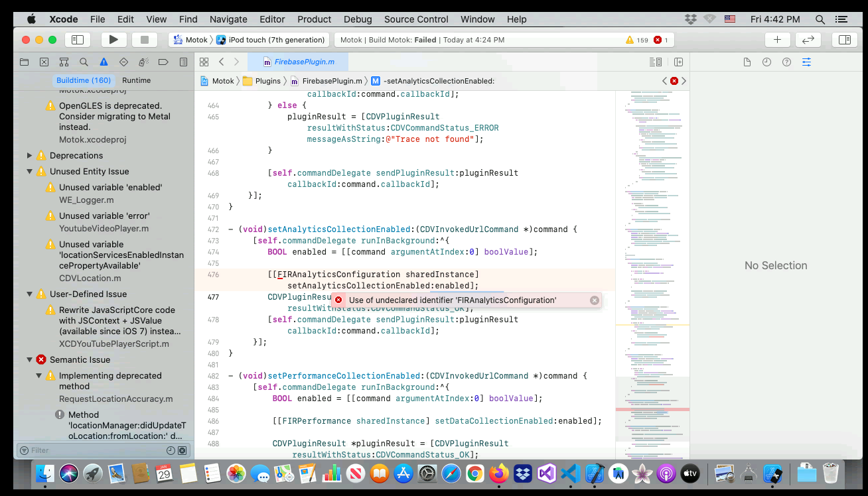
Task: Go forward in editor history
Action: point(236,62)
